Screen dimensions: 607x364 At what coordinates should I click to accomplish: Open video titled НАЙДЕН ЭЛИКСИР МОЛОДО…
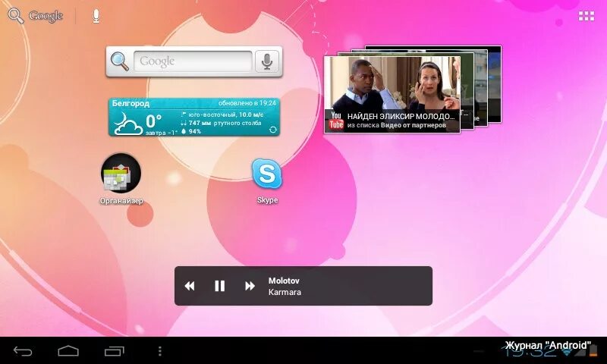[401, 116]
